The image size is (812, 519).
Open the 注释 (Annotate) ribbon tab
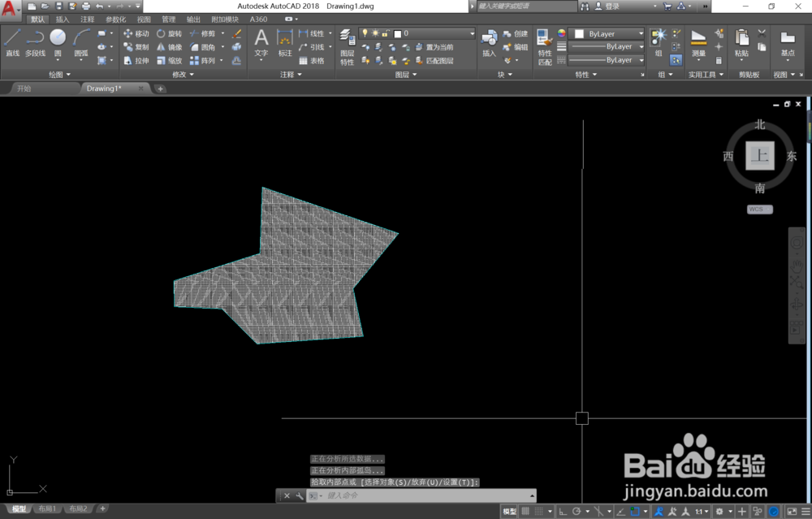coord(87,19)
